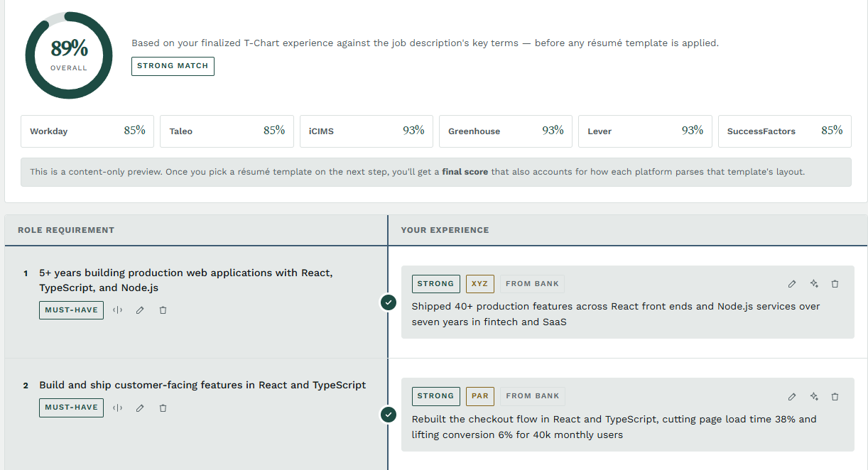Click the XYZ format tag
This screenshot has height=470, width=868.
pyautogui.click(x=479, y=284)
